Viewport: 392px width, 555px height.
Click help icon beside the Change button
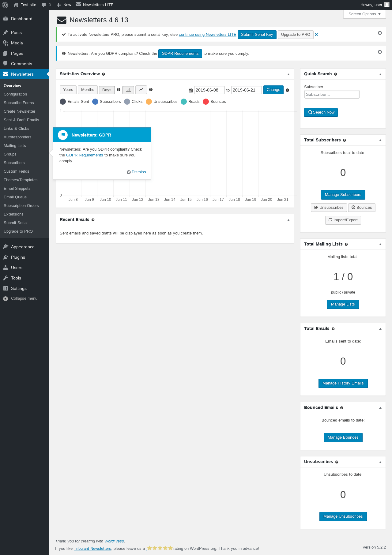tap(288, 90)
